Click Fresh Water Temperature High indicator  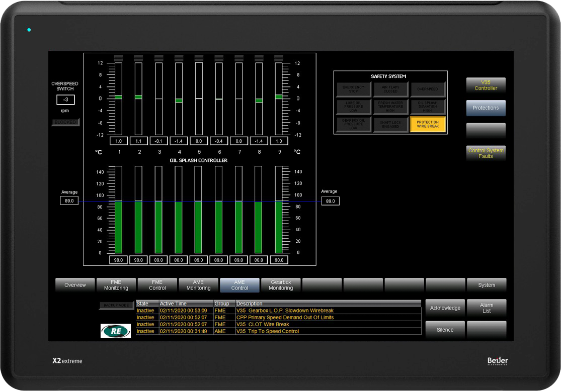[390, 107]
